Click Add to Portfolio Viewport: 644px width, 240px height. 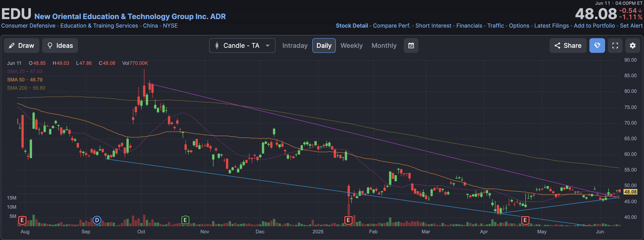(594, 26)
